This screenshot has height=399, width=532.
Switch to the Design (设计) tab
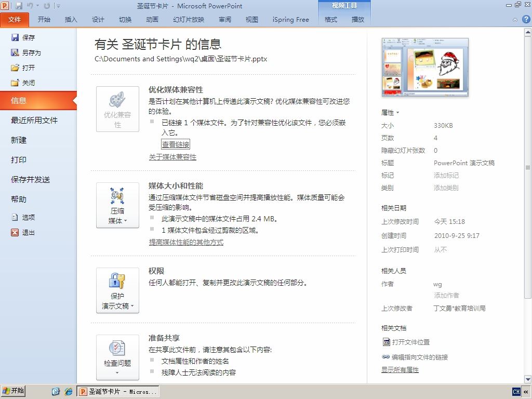point(98,19)
